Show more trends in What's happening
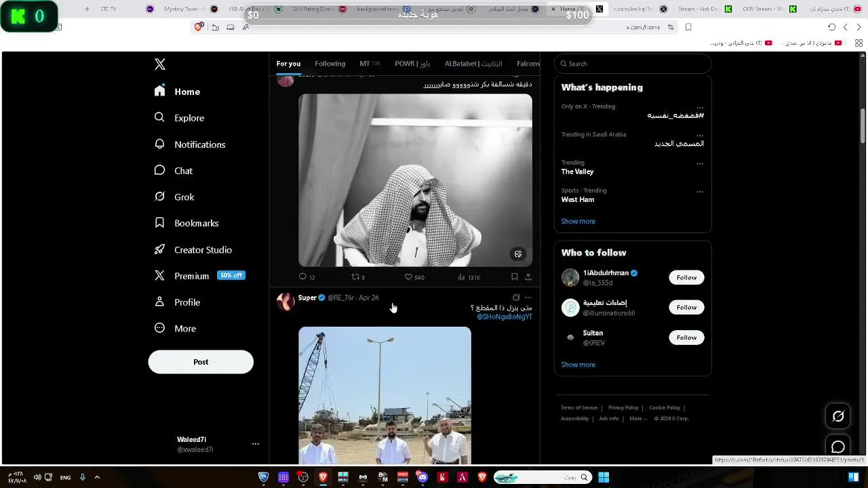Screen dimensions: 868x488 tap(578, 221)
